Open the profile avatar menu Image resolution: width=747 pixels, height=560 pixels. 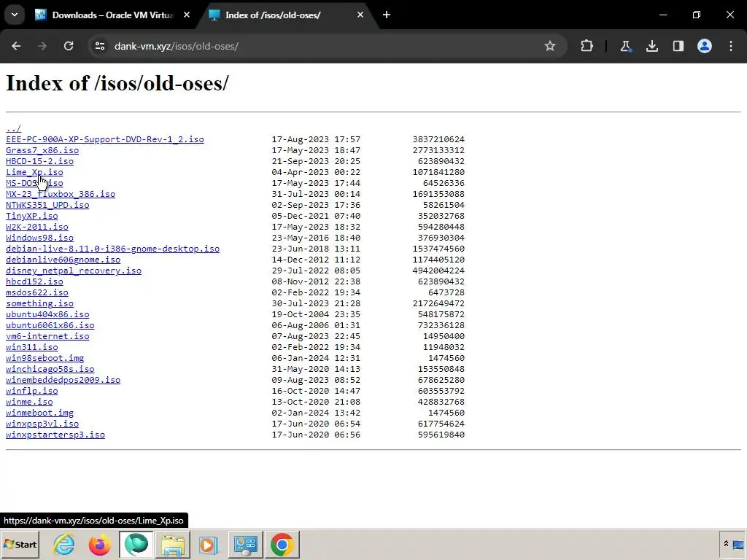point(705,46)
